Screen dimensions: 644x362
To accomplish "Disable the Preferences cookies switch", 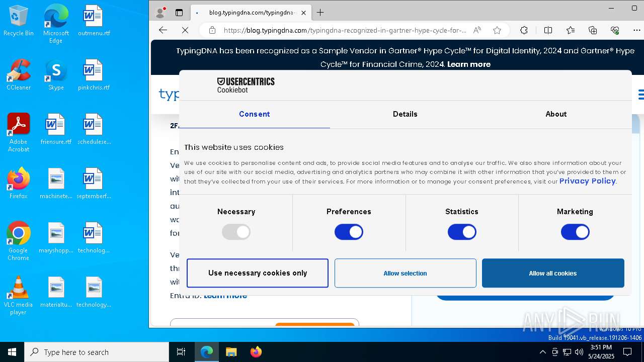I will [349, 232].
